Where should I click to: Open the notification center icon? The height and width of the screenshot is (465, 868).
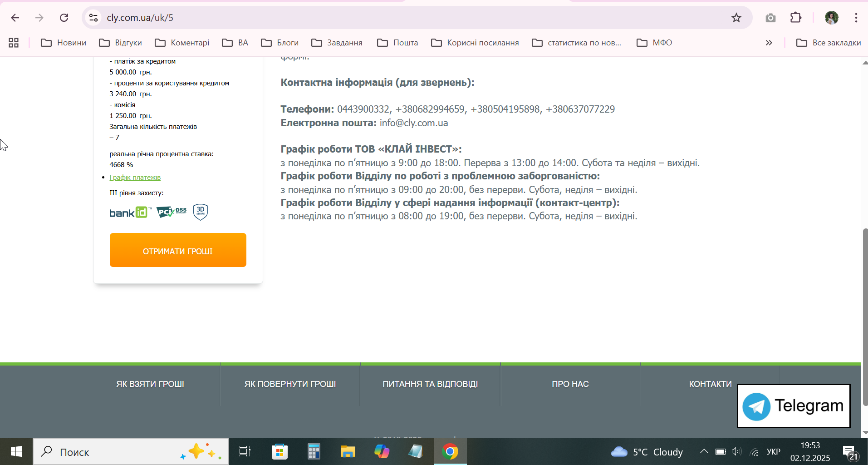click(x=850, y=452)
